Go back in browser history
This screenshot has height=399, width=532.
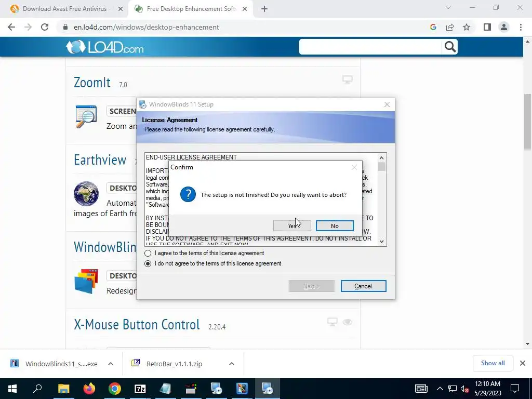11,27
